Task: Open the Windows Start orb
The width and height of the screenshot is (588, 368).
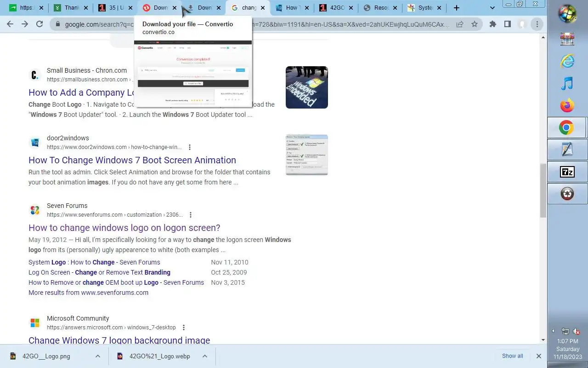Action: coord(567,14)
